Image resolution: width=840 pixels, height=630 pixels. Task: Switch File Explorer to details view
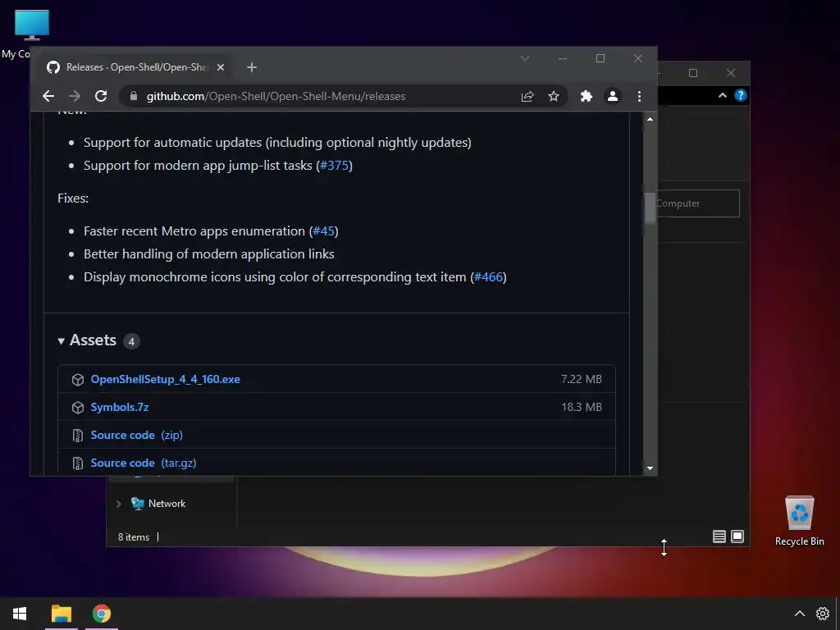(x=719, y=536)
